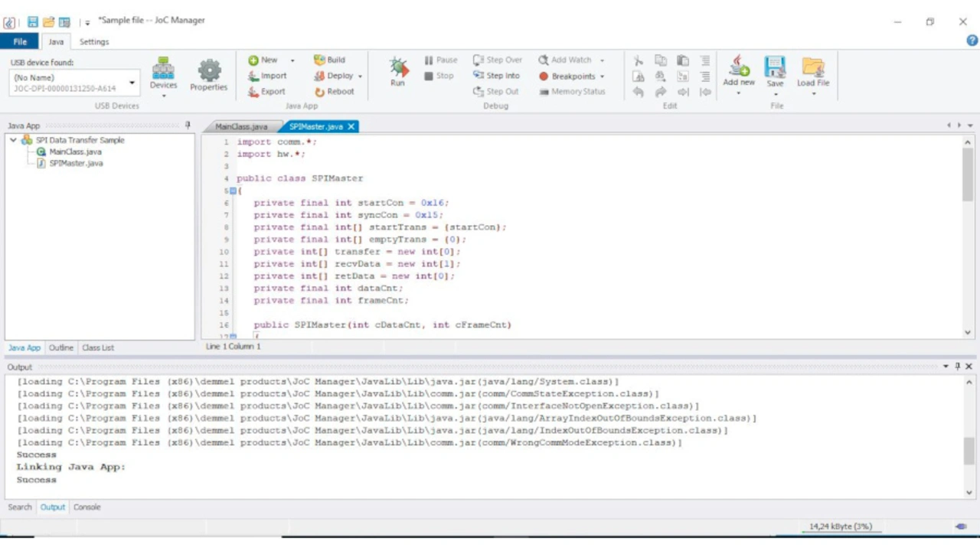Open the Settings ribbon tab

coord(94,42)
